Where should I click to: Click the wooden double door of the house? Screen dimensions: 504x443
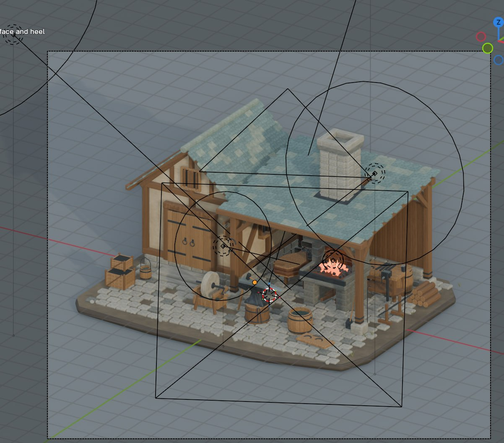point(190,238)
